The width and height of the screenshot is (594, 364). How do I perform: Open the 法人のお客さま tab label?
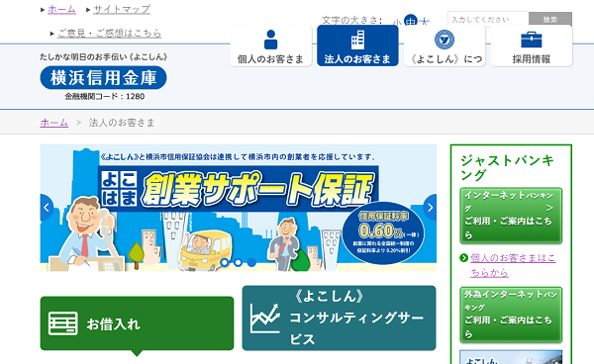coord(357,59)
